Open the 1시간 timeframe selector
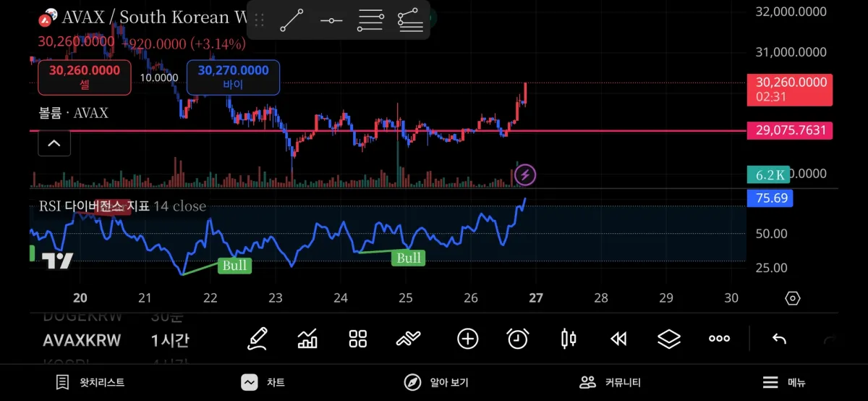 click(171, 340)
